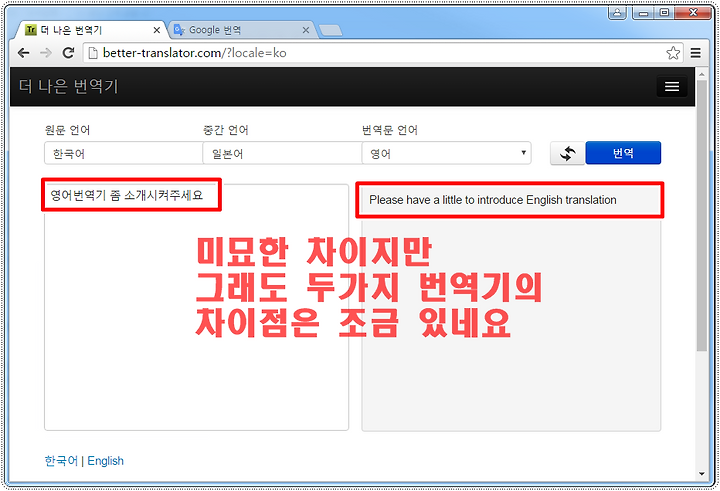Click the 중간 언어 label
This screenshot has height=491, width=720.
tap(226, 130)
